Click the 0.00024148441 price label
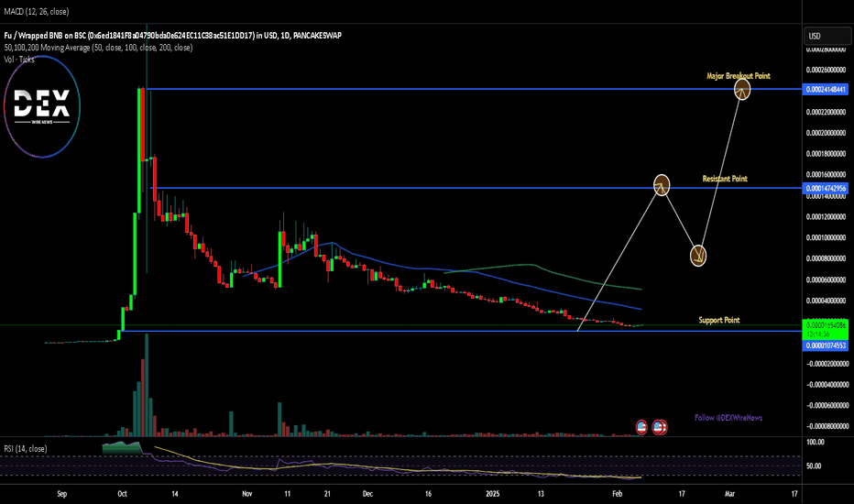 (x=825, y=90)
